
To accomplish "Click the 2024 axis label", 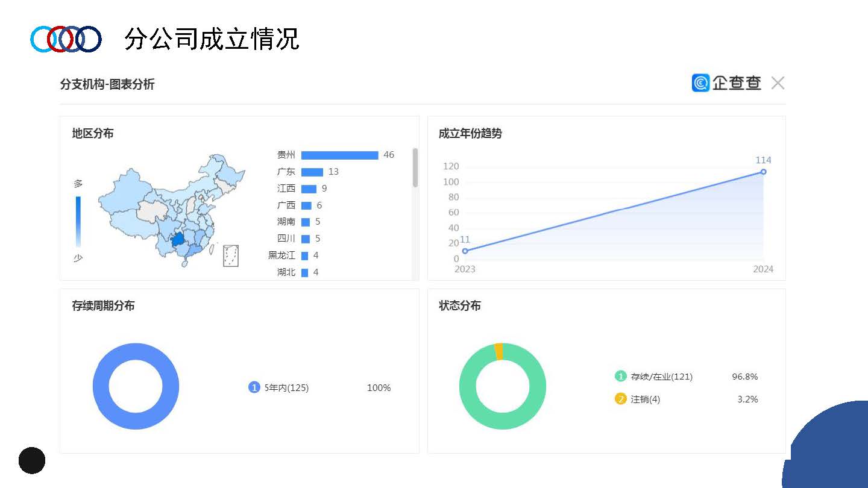I will click(763, 269).
